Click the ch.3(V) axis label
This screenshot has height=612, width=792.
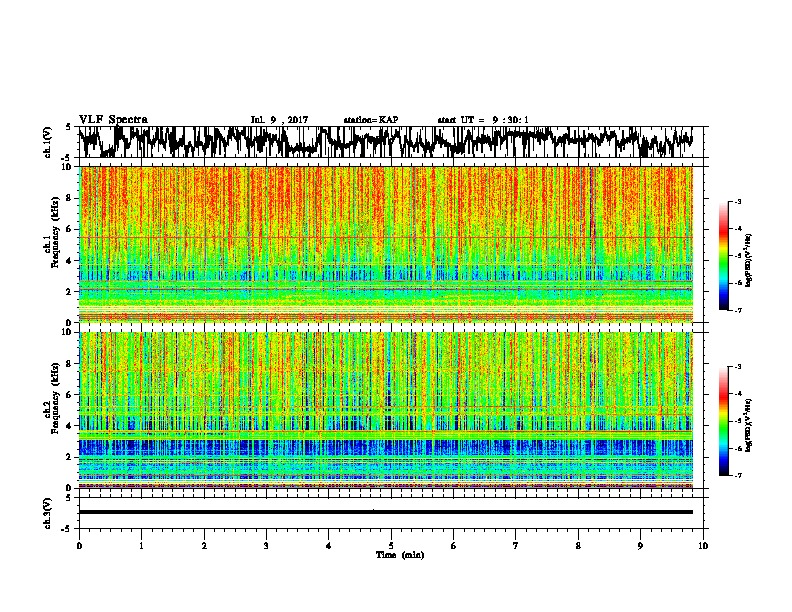tap(47, 513)
